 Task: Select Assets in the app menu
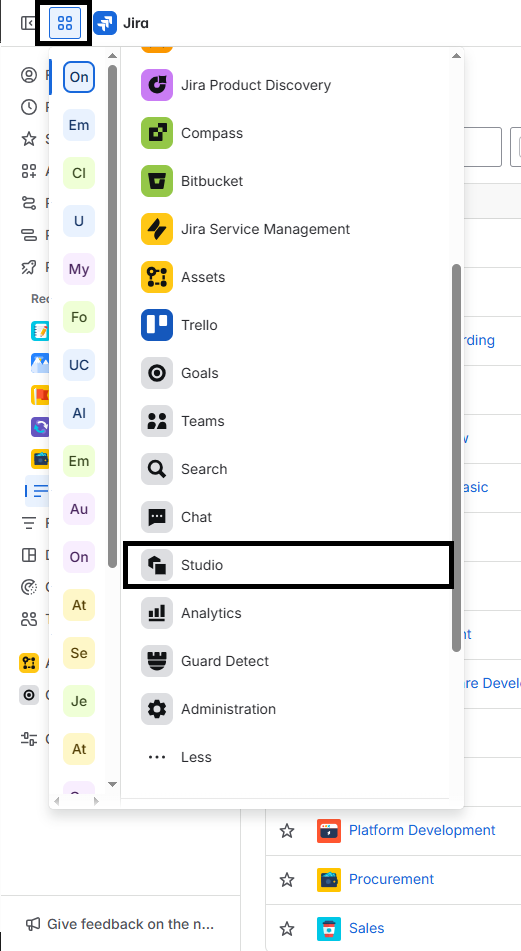[x=287, y=277]
